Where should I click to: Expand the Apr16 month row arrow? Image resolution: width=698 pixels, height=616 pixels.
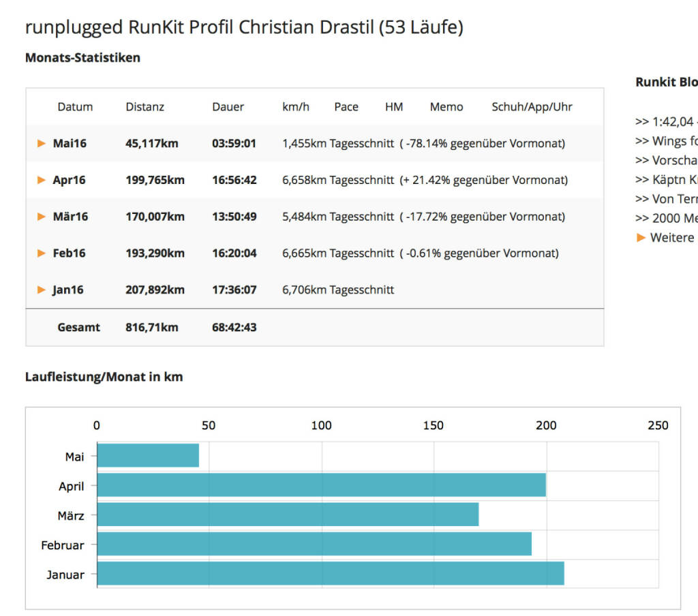[42, 180]
